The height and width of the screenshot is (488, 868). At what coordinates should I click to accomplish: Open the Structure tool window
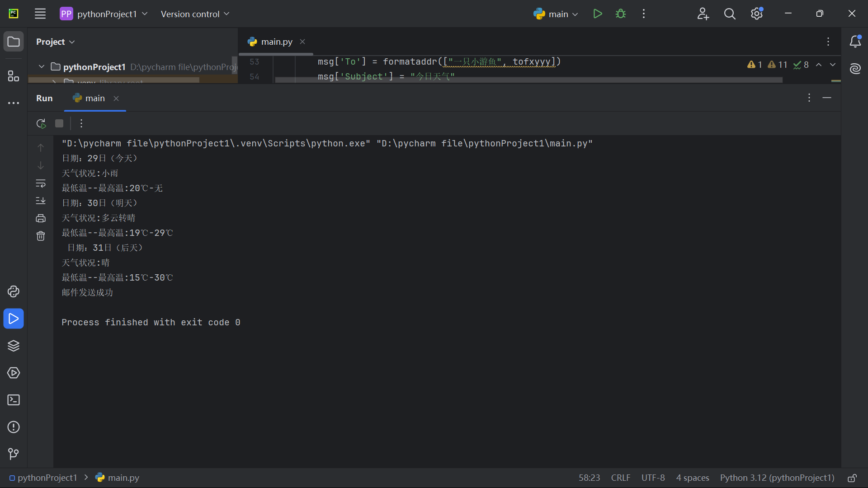pyautogui.click(x=14, y=76)
